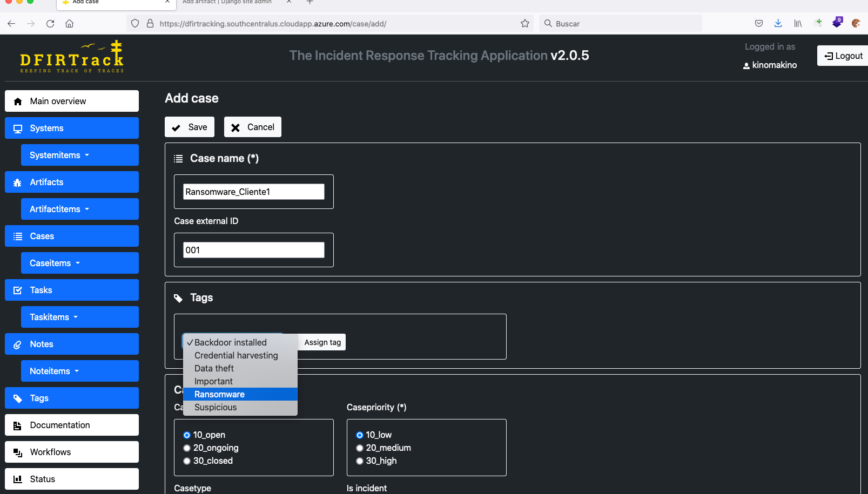Choose Ransomware from the tag list

point(219,395)
